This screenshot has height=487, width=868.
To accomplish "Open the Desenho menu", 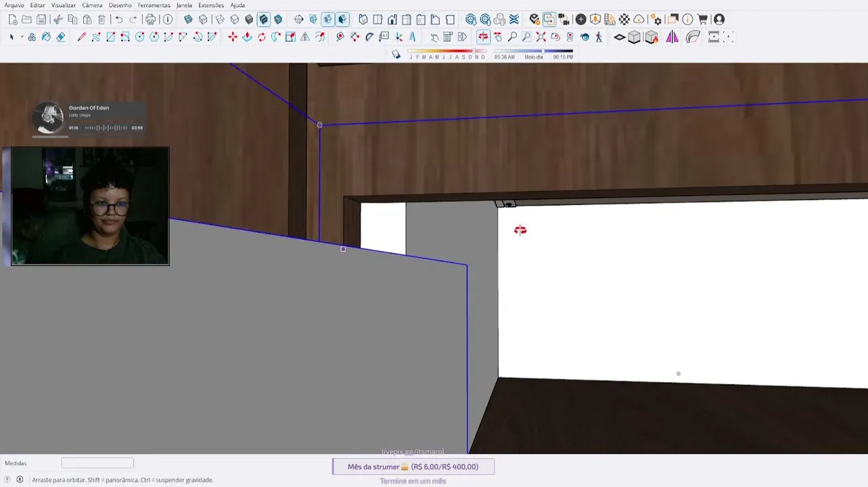I will tap(120, 5).
